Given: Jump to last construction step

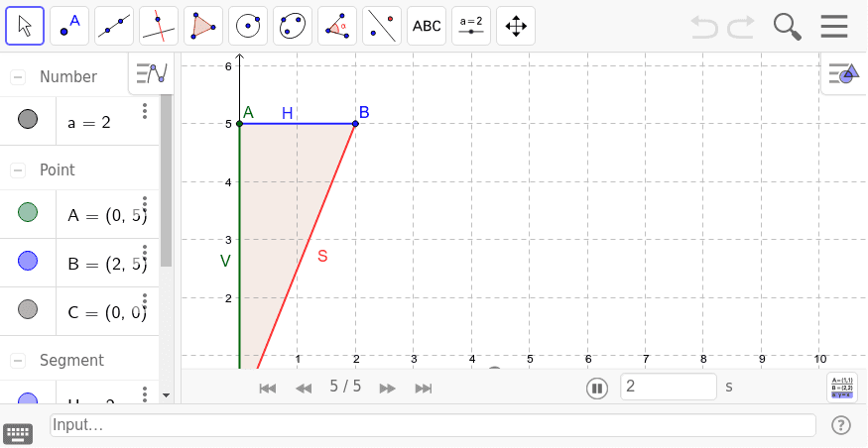Looking at the screenshot, I should (424, 389).
